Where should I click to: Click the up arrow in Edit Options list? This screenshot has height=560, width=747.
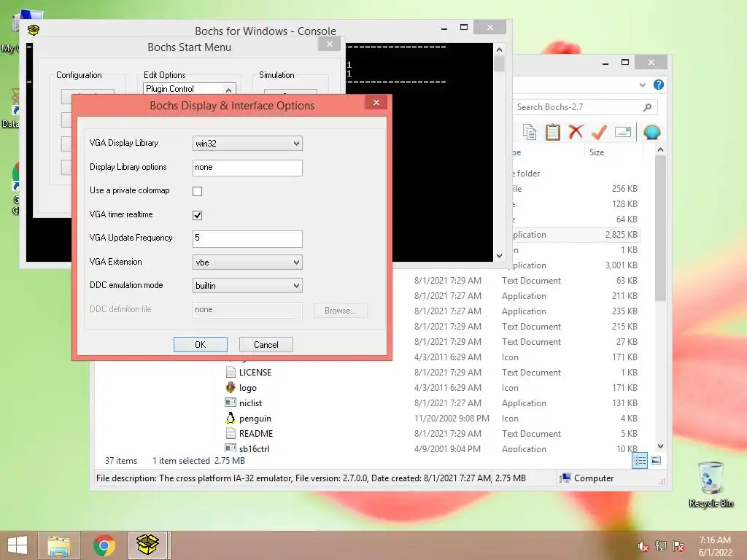[x=228, y=90]
